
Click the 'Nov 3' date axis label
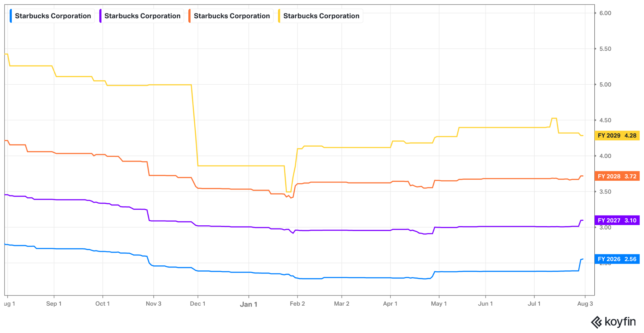[153, 304]
